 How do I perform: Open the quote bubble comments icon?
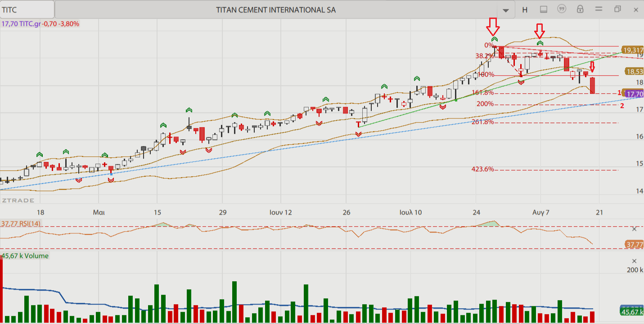561,9
